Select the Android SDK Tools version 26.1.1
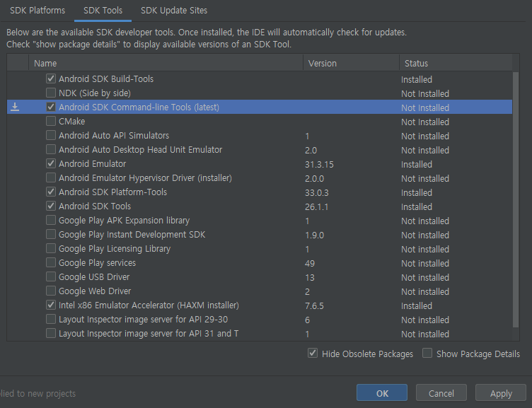The image size is (532, 408). coord(316,207)
